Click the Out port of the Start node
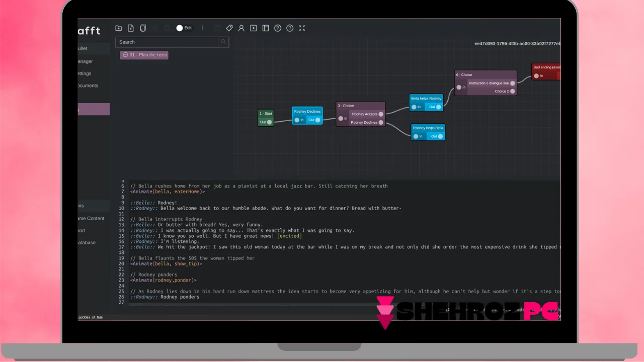The height and width of the screenshot is (362, 644). tap(269, 122)
